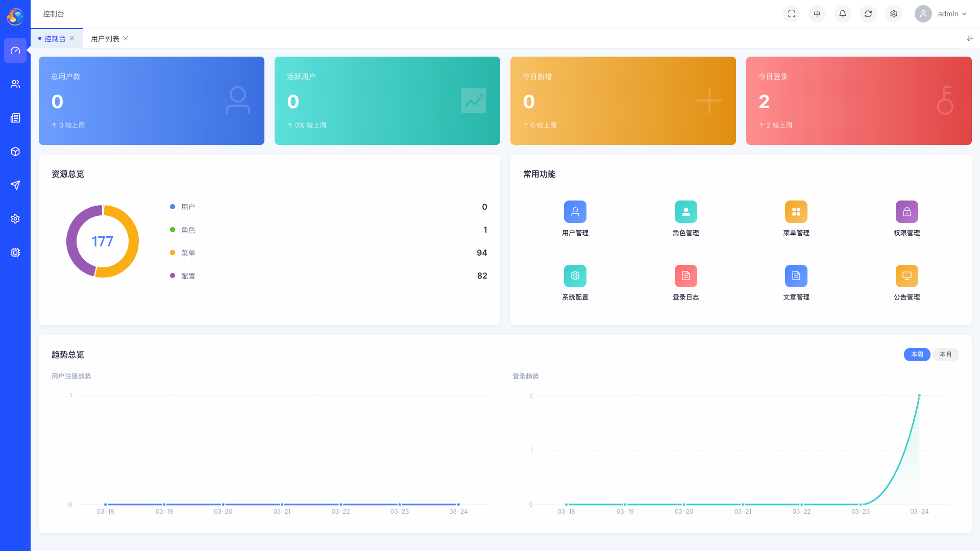Switch to the 用户列表 tab

[105, 39]
